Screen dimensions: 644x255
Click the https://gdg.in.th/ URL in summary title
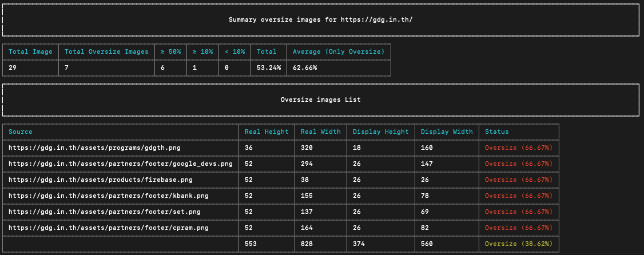[376, 19]
